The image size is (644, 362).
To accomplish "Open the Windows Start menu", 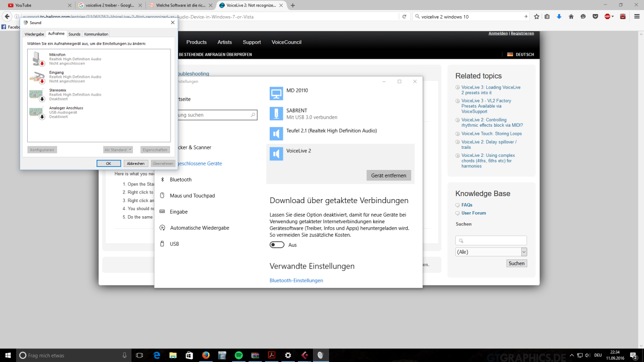I will tap(8, 355).
